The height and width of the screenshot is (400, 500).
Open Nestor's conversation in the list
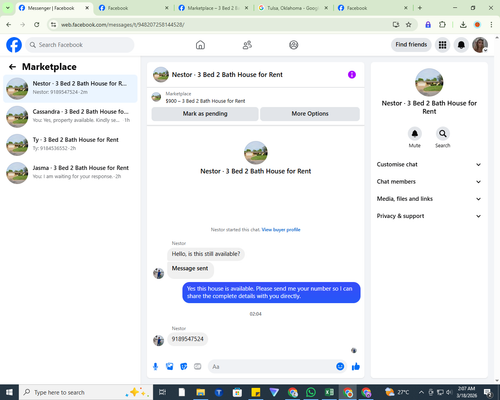click(x=70, y=88)
